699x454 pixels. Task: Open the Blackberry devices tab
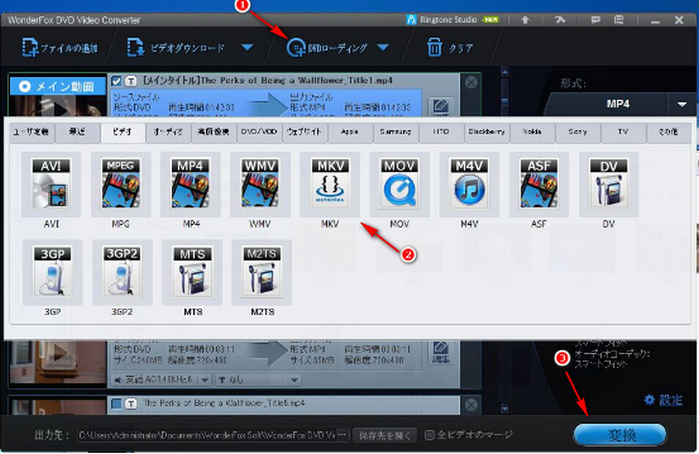pyautogui.click(x=486, y=132)
